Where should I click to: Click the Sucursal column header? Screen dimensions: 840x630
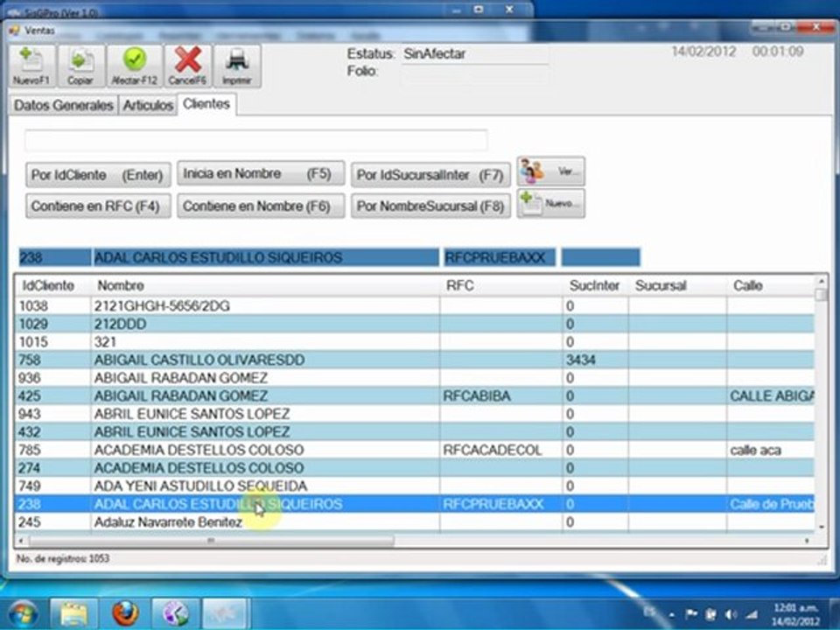(677, 285)
